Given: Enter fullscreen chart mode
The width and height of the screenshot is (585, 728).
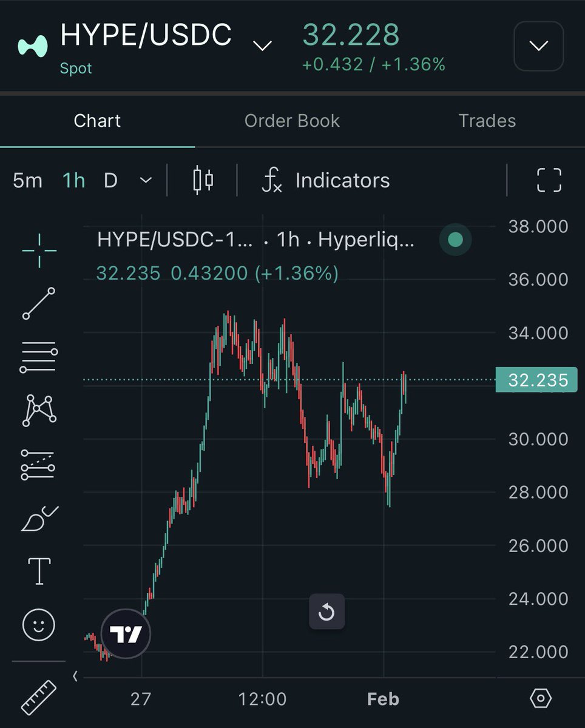Looking at the screenshot, I should 548,180.
